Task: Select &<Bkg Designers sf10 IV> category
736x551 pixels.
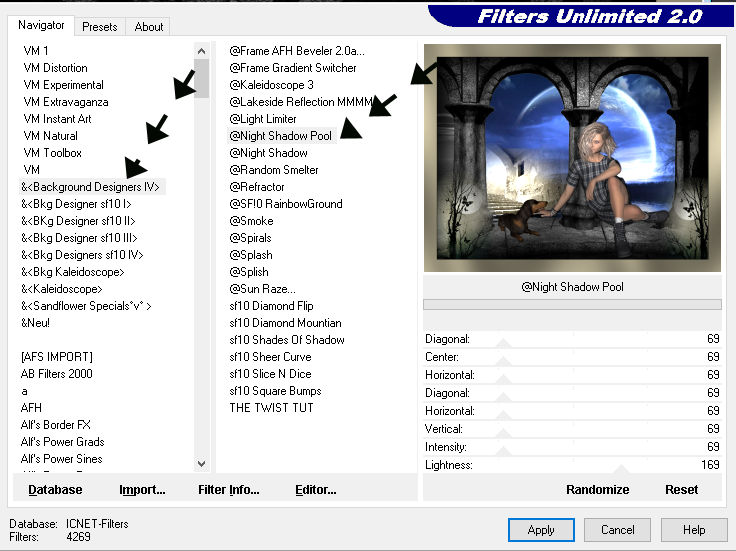Action: pyautogui.click(x=82, y=254)
